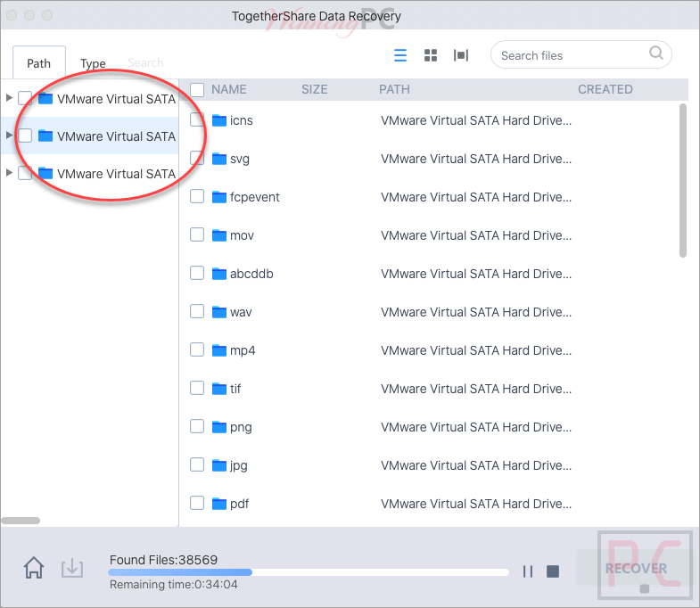This screenshot has width=700, height=608.
Task: Expand the highlighted second VMware Virtual SATA node
Action: [x=9, y=135]
